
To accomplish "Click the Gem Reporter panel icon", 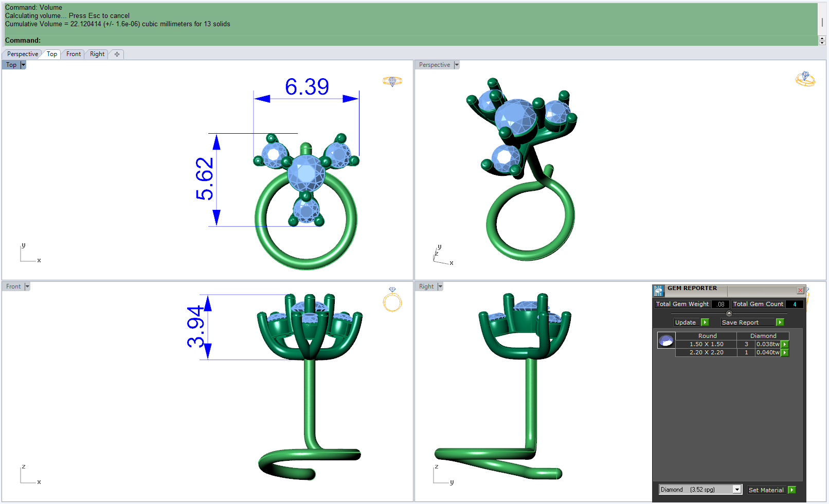I will click(658, 291).
